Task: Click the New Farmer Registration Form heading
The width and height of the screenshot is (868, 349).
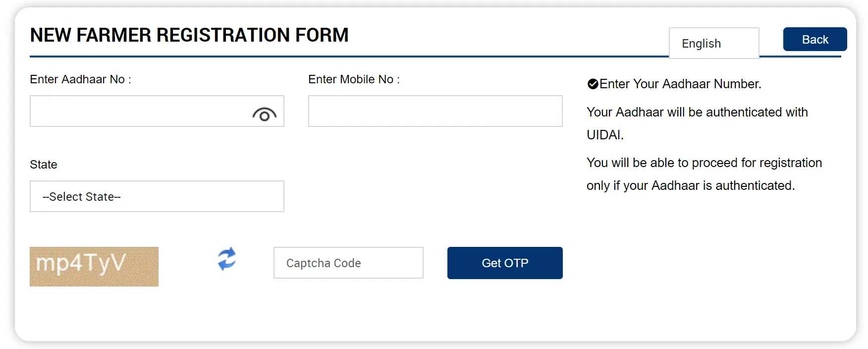Action: click(x=189, y=35)
